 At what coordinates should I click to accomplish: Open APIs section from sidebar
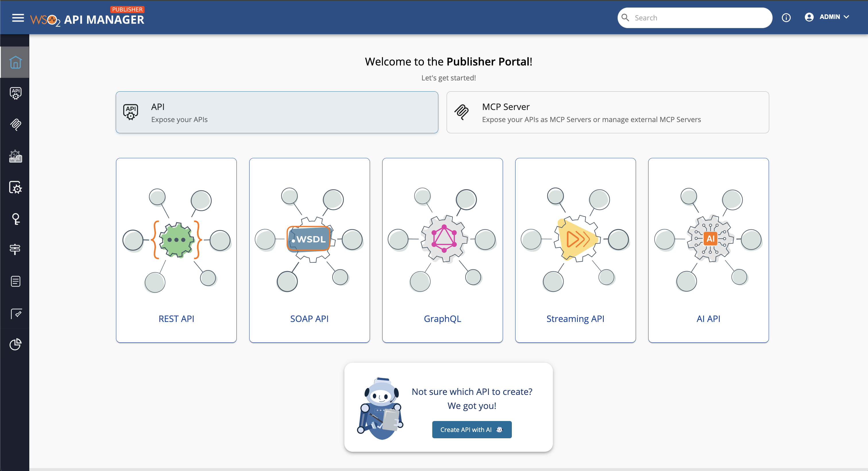click(15, 93)
